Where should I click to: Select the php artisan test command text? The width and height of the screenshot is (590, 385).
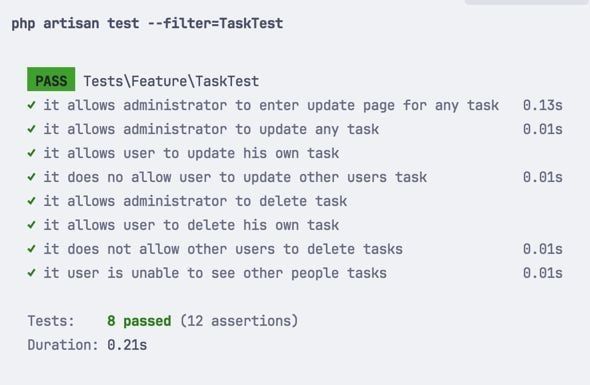[x=147, y=24]
